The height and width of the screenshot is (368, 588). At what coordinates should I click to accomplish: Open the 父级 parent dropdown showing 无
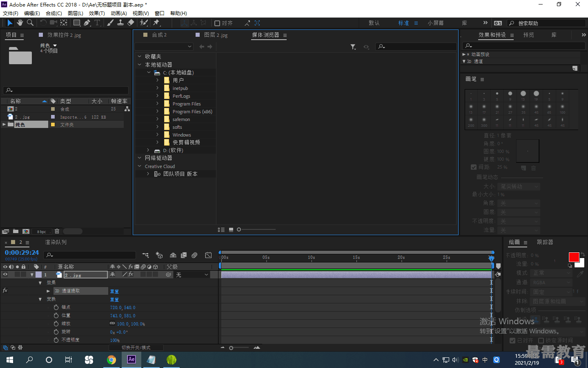coord(192,275)
